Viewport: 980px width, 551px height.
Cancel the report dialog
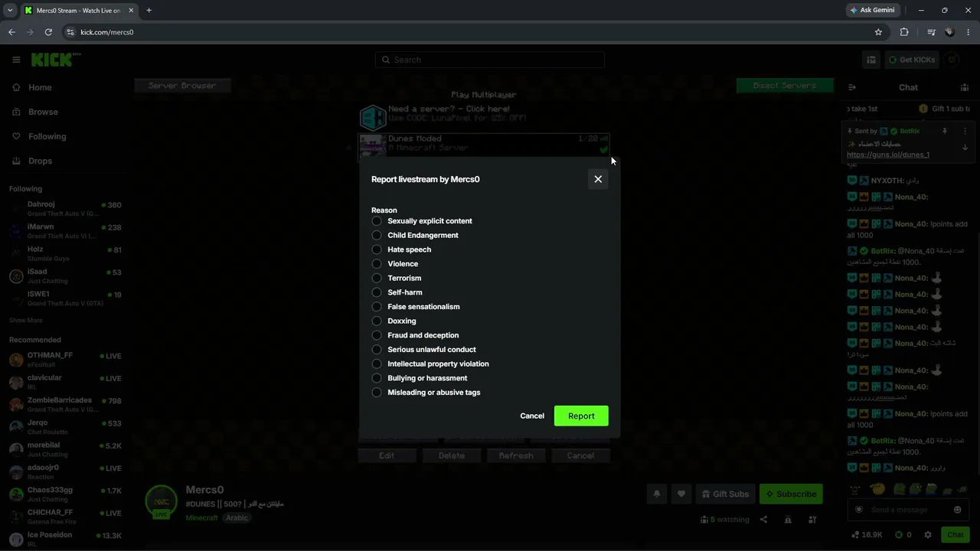click(x=532, y=416)
